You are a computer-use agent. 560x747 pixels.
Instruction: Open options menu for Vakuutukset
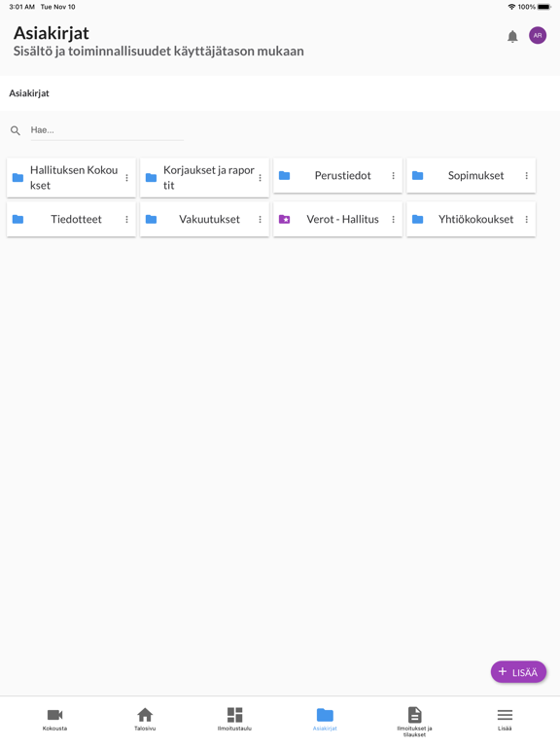tap(260, 219)
